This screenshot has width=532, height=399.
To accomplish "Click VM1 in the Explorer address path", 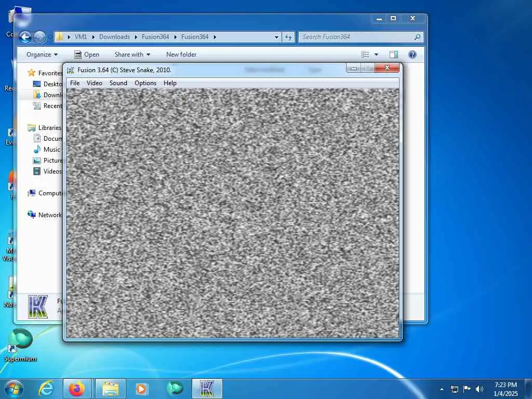I will 81,37.
